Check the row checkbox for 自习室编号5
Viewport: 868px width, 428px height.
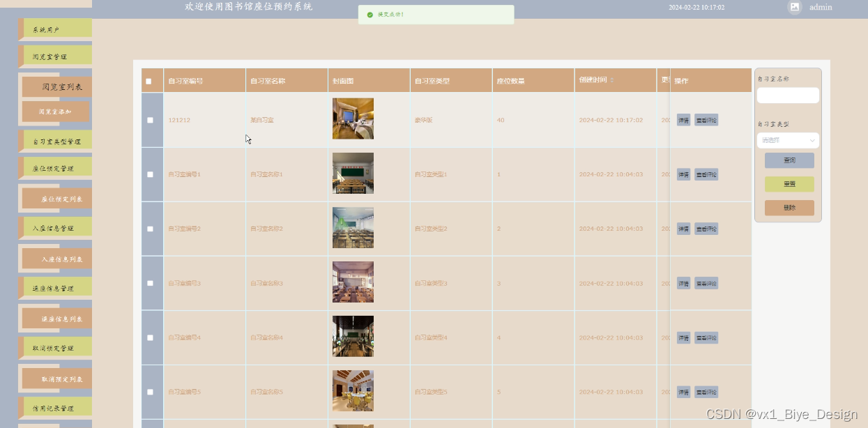150,392
